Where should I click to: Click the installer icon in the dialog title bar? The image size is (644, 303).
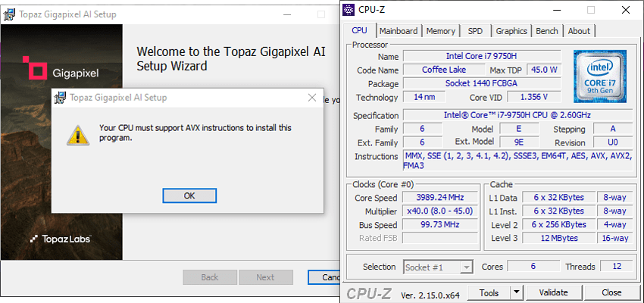(61, 98)
